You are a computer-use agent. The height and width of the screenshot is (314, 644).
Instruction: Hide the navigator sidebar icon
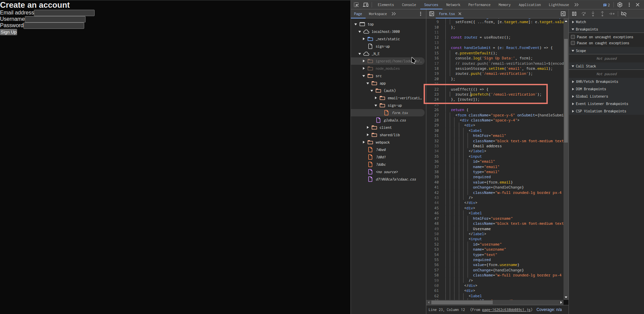tap(432, 14)
